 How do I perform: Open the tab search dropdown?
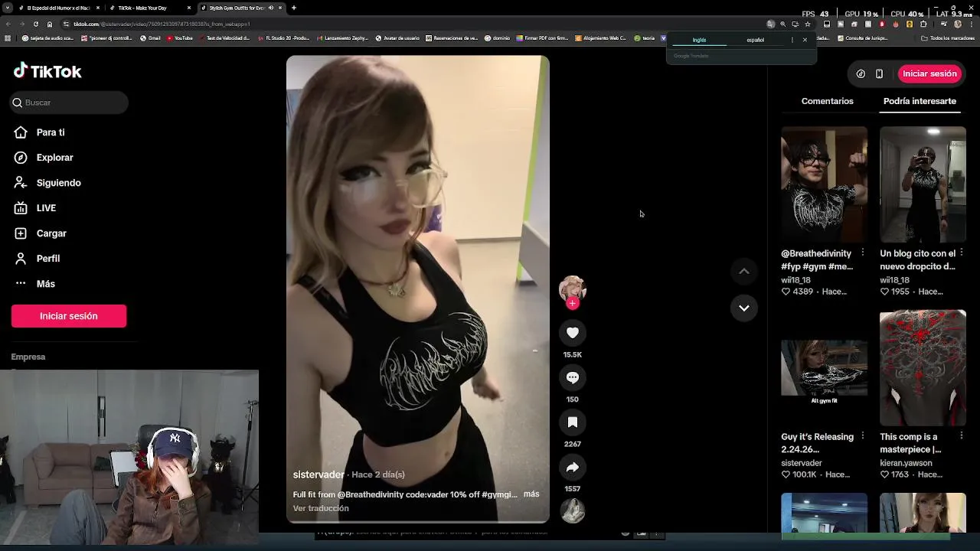click(x=7, y=8)
